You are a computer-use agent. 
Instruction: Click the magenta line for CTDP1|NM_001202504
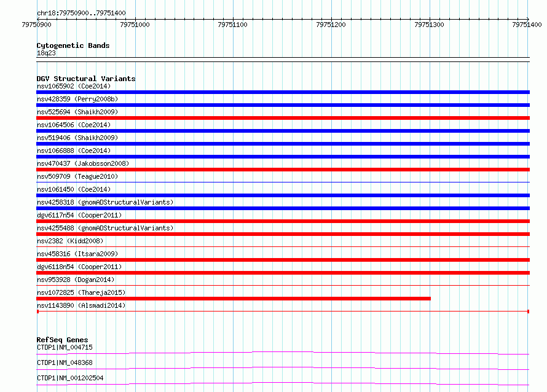point(283,383)
